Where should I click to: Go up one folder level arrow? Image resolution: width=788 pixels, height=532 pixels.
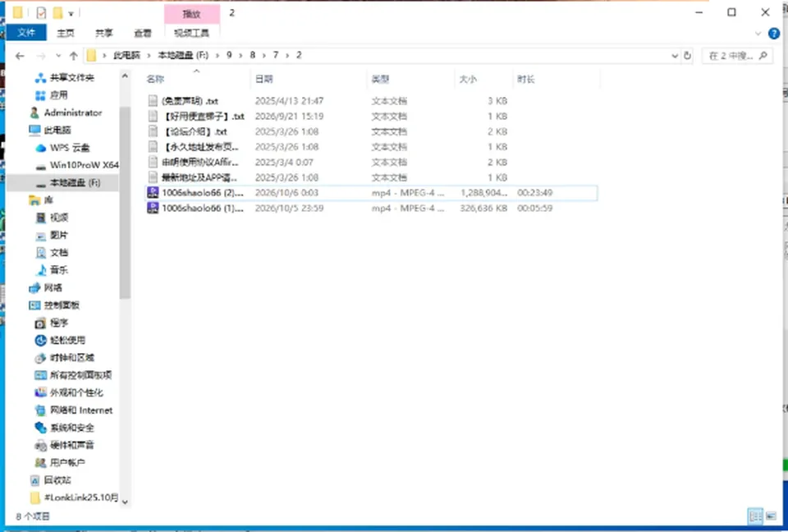click(x=73, y=56)
